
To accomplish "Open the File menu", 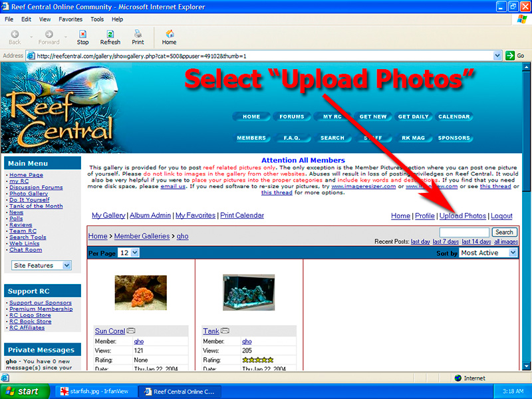I will [x=9, y=19].
